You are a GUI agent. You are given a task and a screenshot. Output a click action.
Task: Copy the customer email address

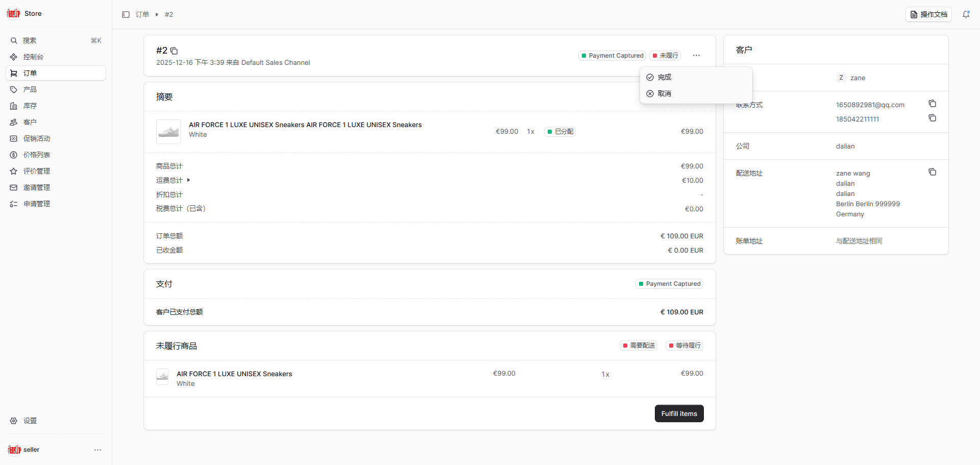932,104
